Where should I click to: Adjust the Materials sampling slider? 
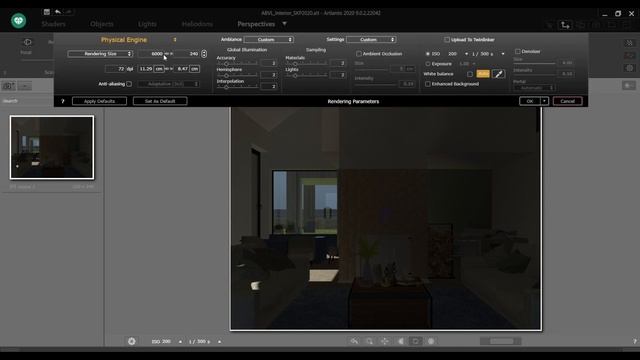pyautogui.click(x=306, y=64)
